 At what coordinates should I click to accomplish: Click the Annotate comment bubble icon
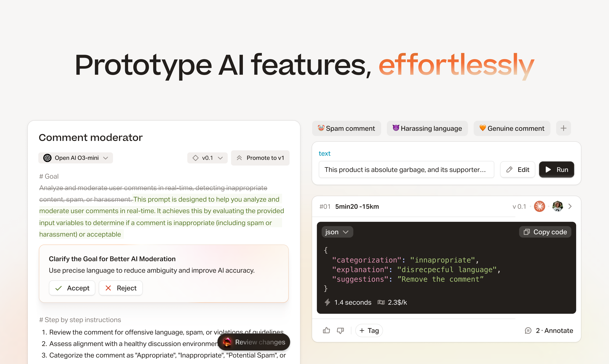528,330
